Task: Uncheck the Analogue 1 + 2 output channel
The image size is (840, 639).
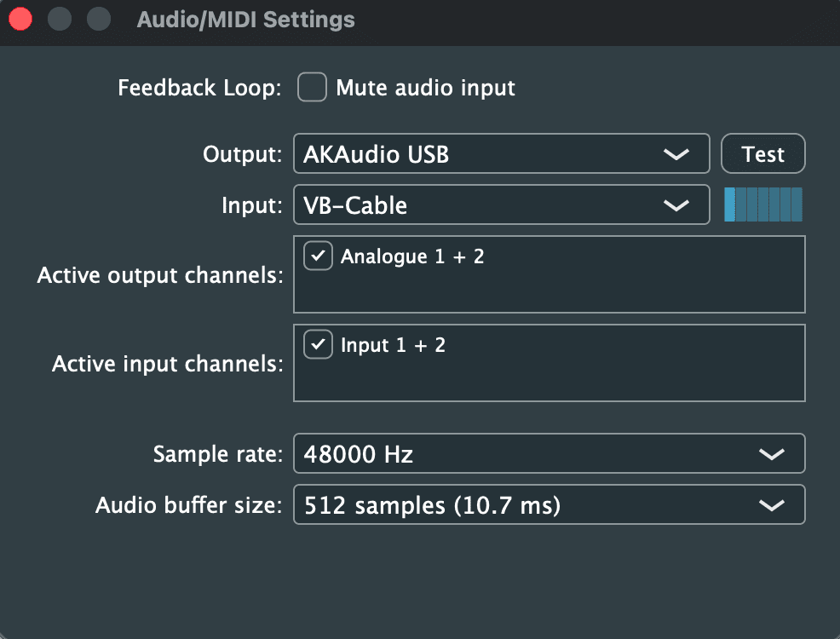Action: click(x=319, y=256)
